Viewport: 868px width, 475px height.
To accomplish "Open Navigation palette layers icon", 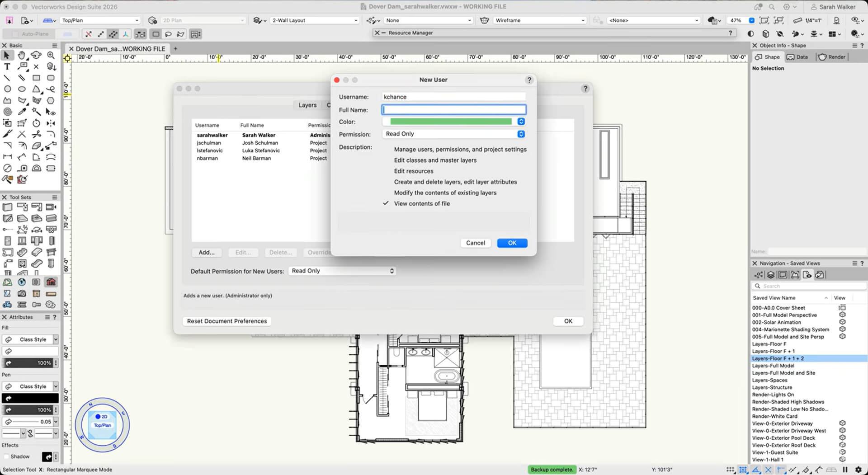I will 771,275.
